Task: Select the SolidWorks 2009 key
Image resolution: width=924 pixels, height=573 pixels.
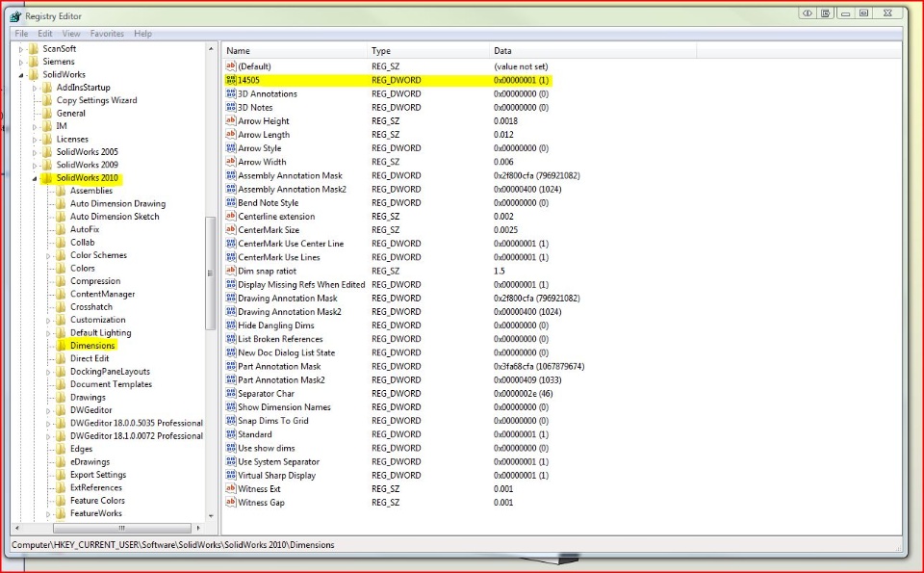Action: [x=88, y=165]
